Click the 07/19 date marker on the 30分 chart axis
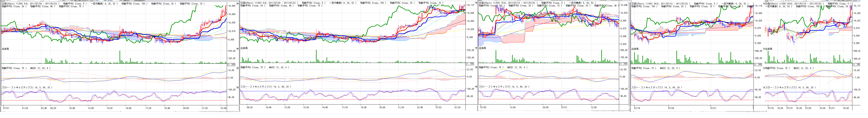Screen dimensions: 868x118 tap(637, 108)
